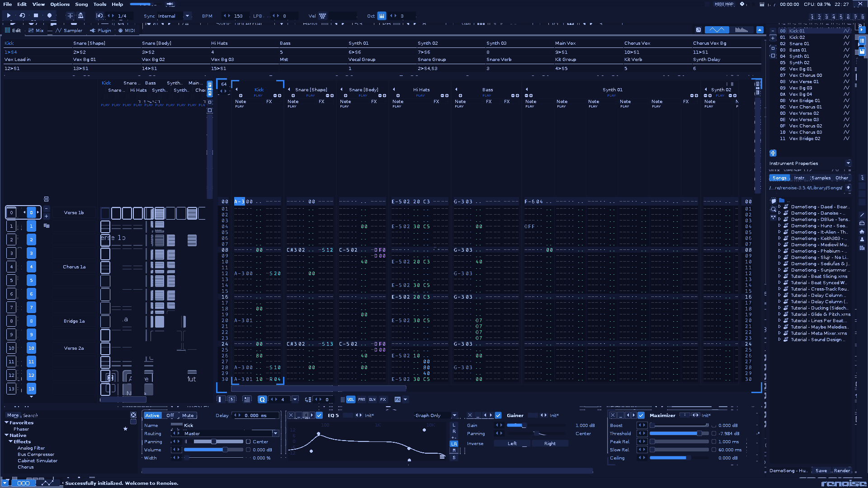Select EQ 5 M (mid) channel mode
Image resolution: width=868 pixels, height=488 pixels.
[x=454, y=450]
